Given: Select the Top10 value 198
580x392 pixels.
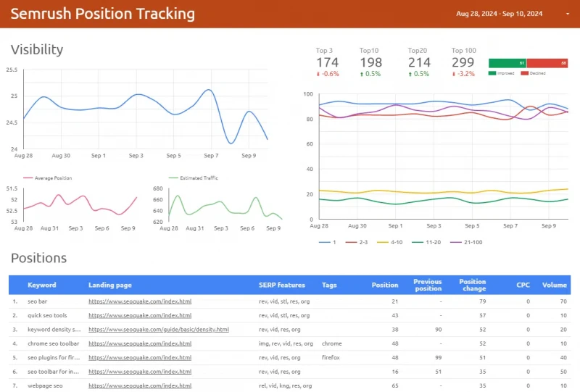Looking at the screenshot, I should [371, 62].
